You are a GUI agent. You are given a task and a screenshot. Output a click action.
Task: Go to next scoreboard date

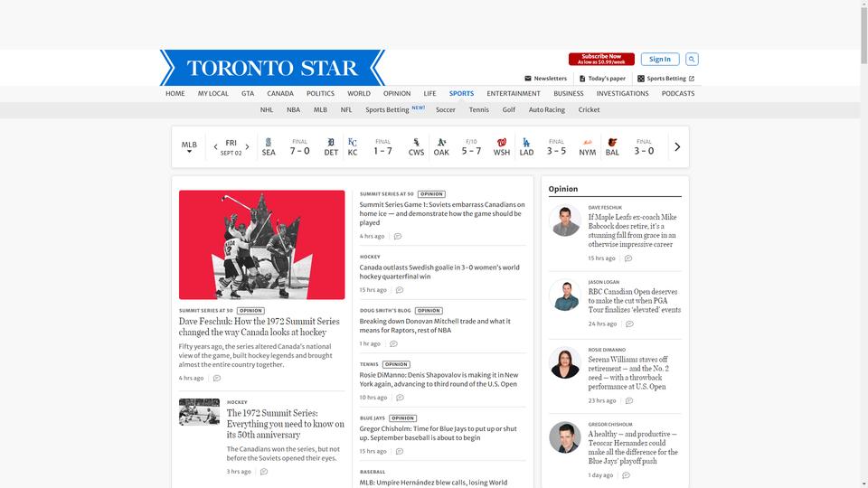pos(247,147)
